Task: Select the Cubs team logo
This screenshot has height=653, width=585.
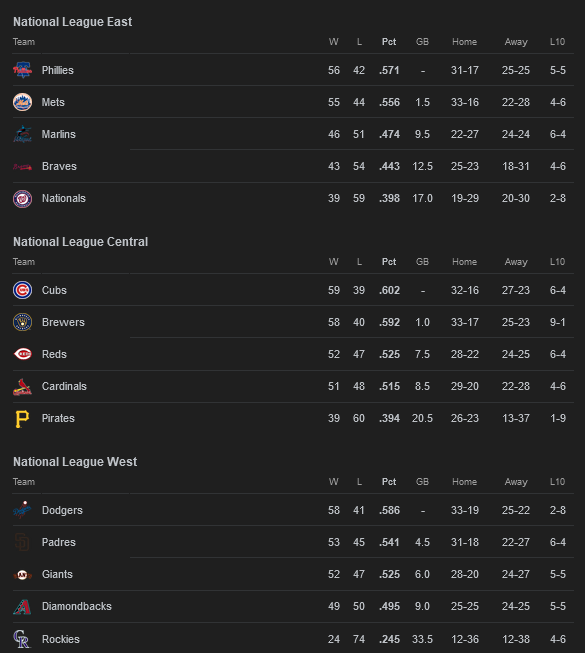Action: (22, 290)
